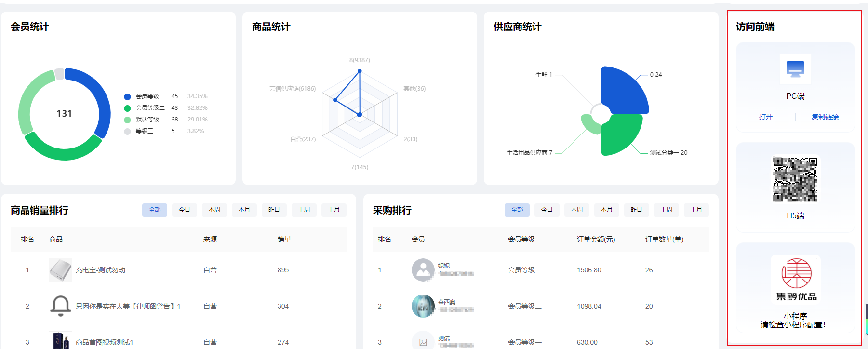The width and height of the screenshot is (868, 349).
Task: Click the placeholder avatar of member 测试
Action: pos(423,342)
